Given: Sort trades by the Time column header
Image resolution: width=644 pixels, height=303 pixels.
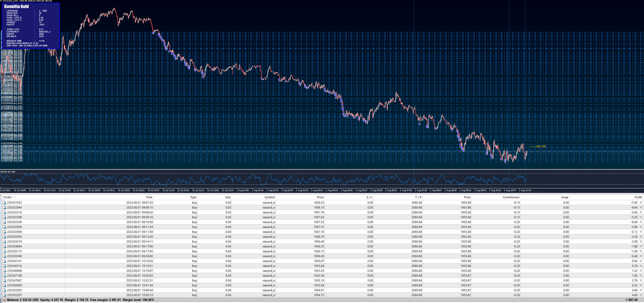Looking at the screenshot, I should 149,197.
